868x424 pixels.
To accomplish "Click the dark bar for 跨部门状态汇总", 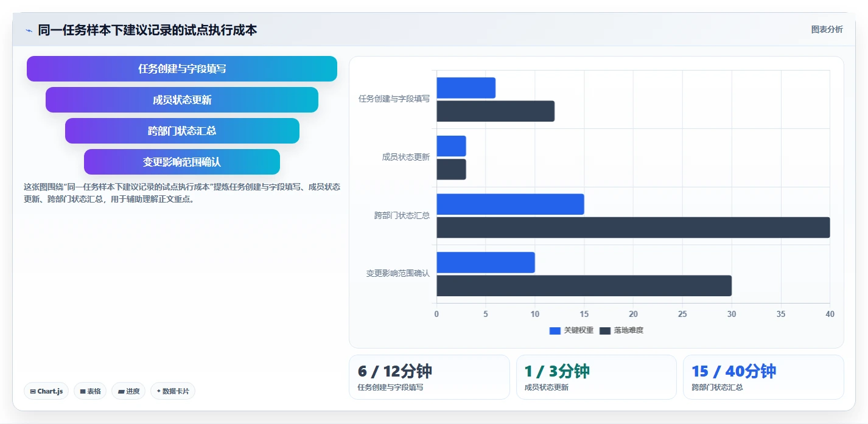I will (634, 228).
